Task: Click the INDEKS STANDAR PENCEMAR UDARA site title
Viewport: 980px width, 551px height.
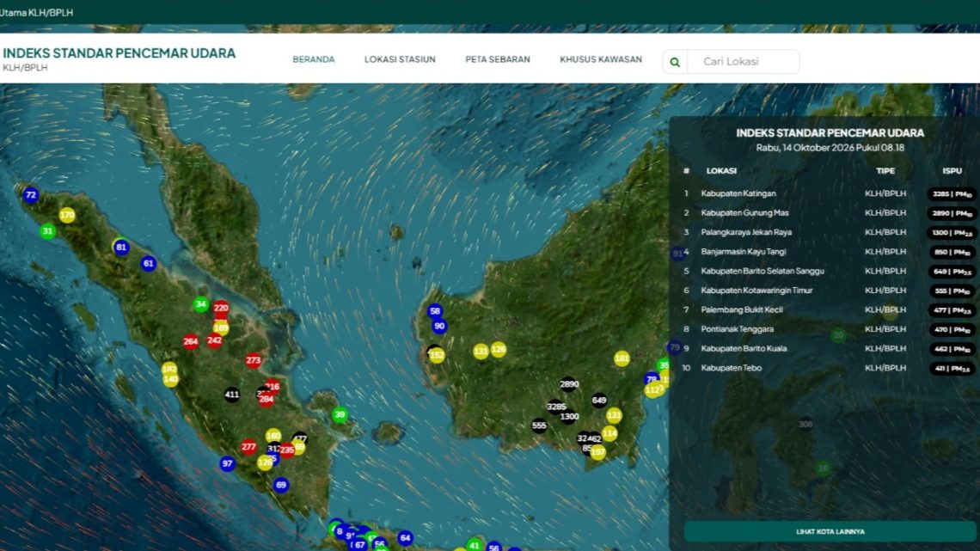Action: click(x=119, y=53)
